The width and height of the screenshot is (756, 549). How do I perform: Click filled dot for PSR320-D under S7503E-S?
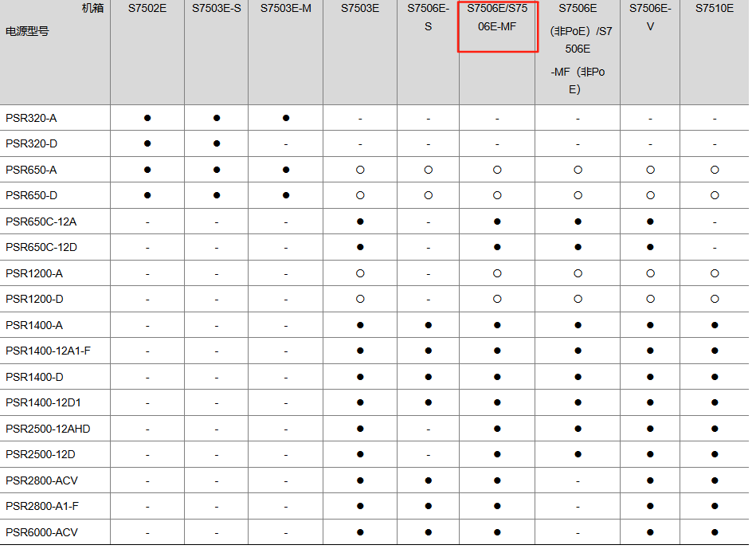[x=217, y=143]
